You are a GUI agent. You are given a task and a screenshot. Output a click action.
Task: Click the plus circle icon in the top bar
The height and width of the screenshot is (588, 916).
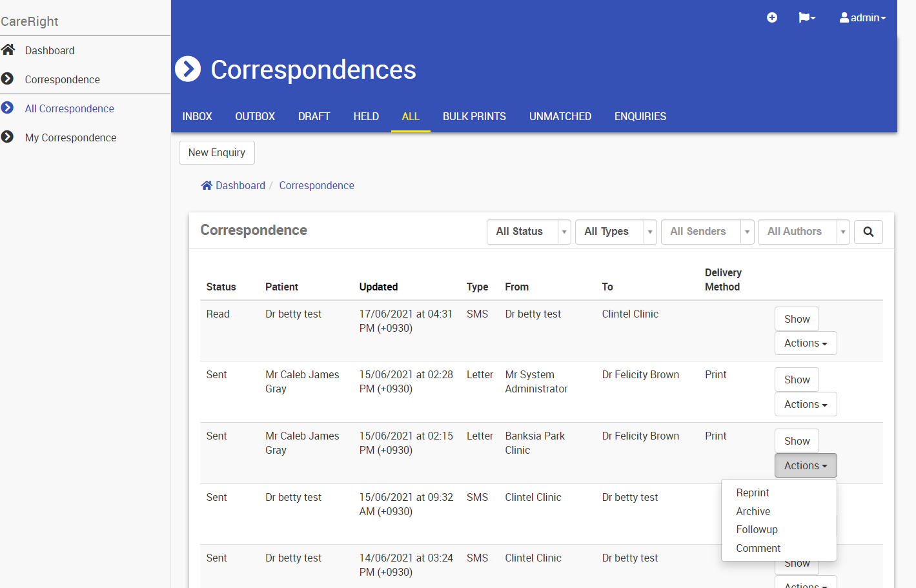coord(772,17)
